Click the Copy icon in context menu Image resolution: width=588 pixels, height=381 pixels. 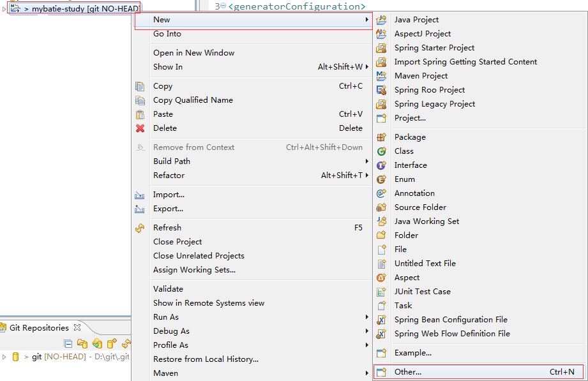tap(140, 86)
